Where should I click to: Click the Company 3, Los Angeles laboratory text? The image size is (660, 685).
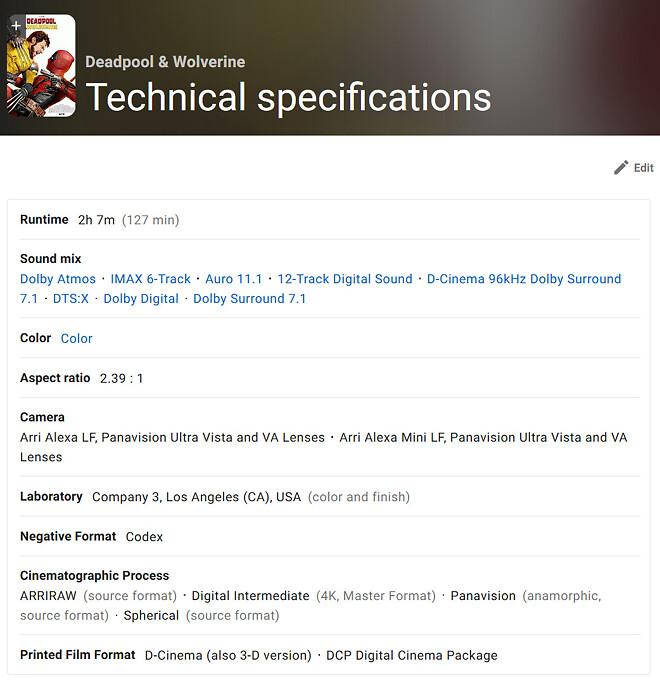click(196, 497)
